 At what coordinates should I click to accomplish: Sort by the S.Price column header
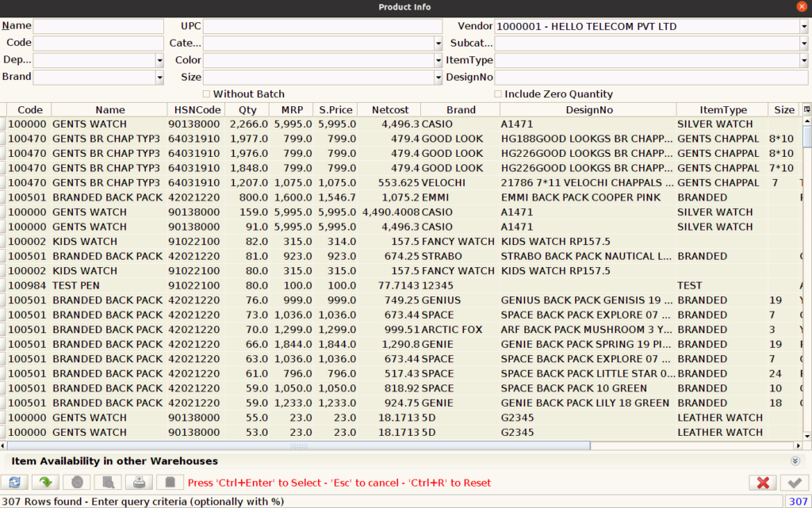coord(335,109)
